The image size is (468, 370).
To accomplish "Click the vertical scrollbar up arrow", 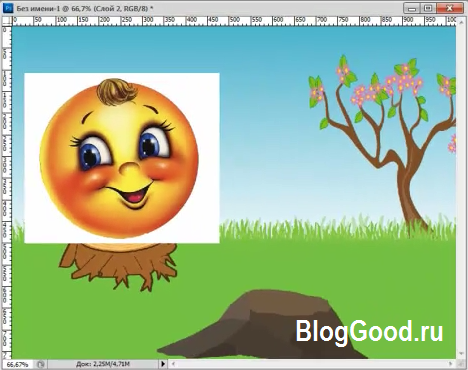I will pos(462,23).
